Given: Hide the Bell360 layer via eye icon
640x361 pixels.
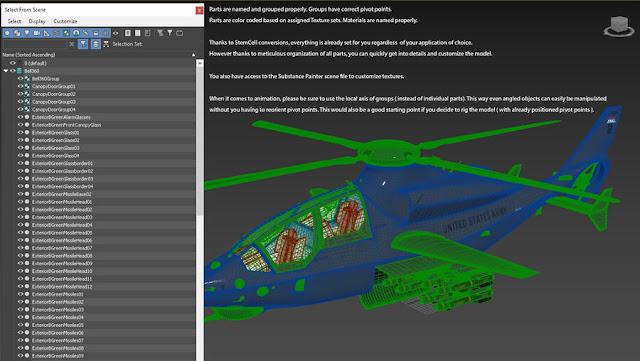Looking at the screenshot, I should [x=13, y=71].
